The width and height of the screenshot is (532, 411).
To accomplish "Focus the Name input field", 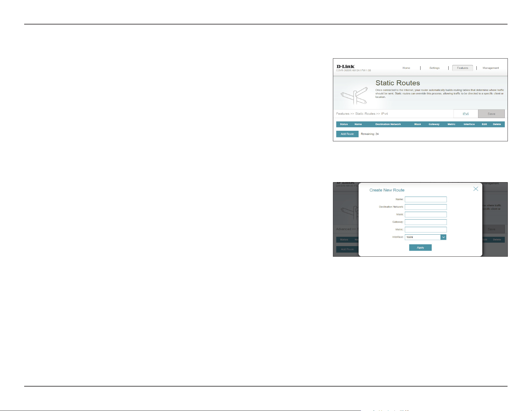I will pyautogui.click(x=426, y=199).
